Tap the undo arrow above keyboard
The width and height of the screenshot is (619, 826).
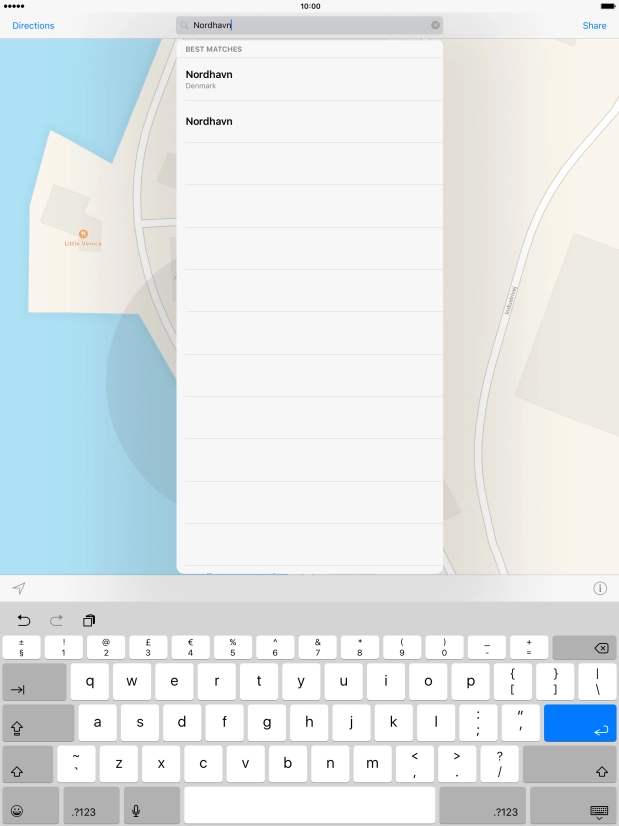[x=24, y=620]
